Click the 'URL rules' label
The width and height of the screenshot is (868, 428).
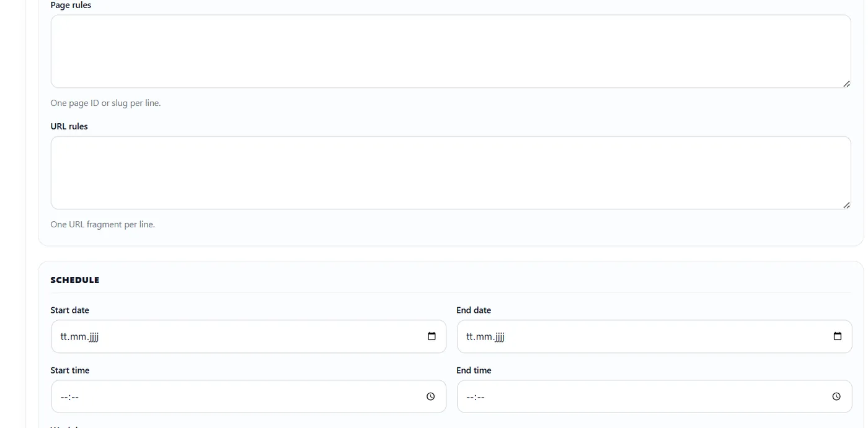69,126
